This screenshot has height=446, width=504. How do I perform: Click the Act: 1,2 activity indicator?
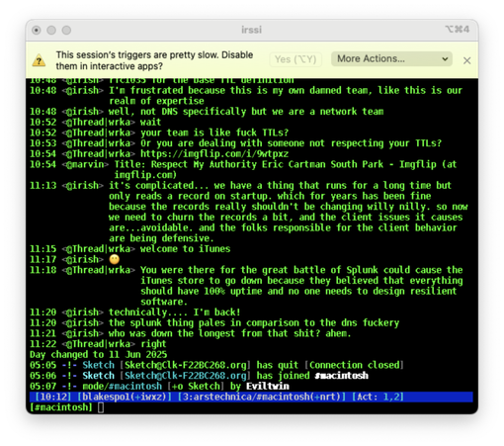378,397
